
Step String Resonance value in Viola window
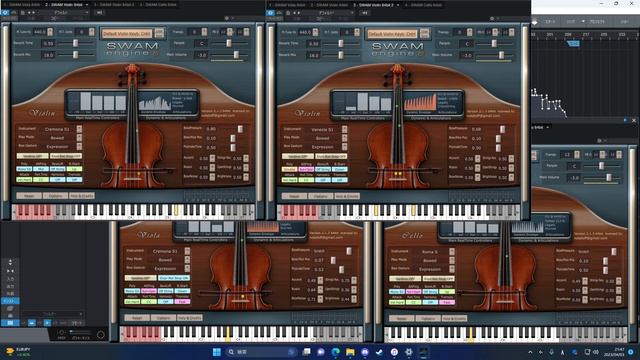point(353,280)
